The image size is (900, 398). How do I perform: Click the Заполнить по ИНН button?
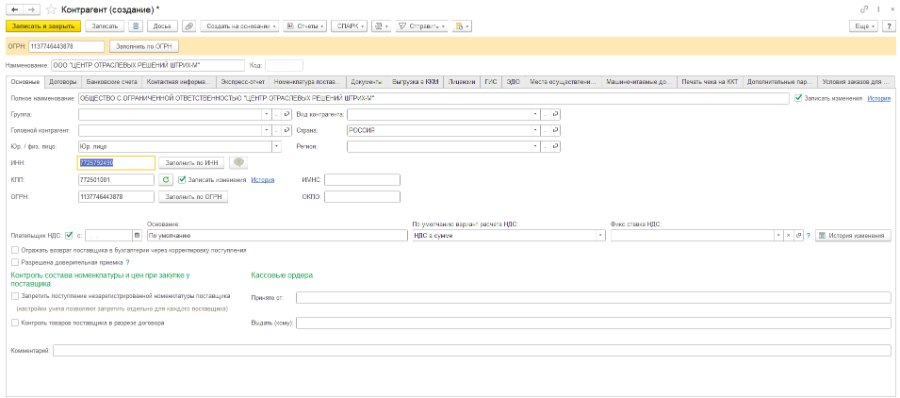[x=192, y=163]
